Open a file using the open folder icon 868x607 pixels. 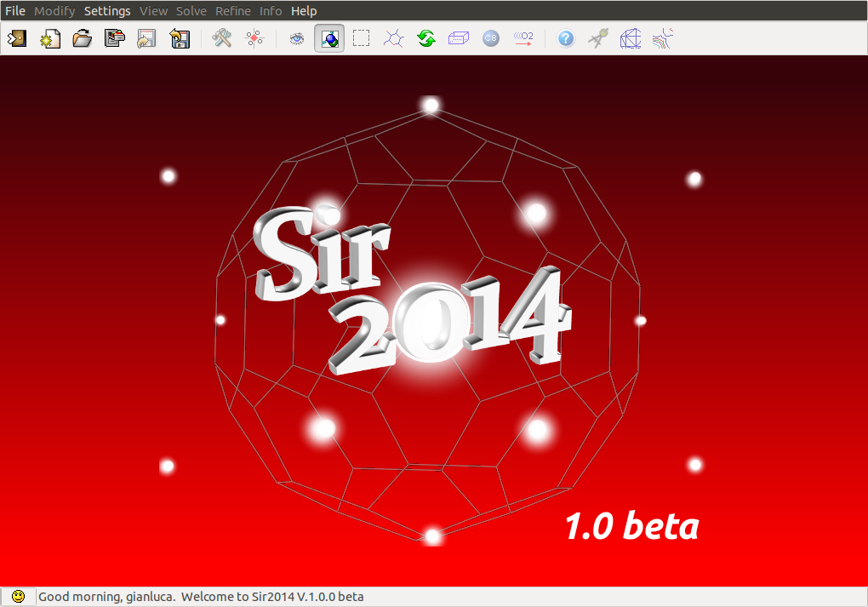coord(82,38)
